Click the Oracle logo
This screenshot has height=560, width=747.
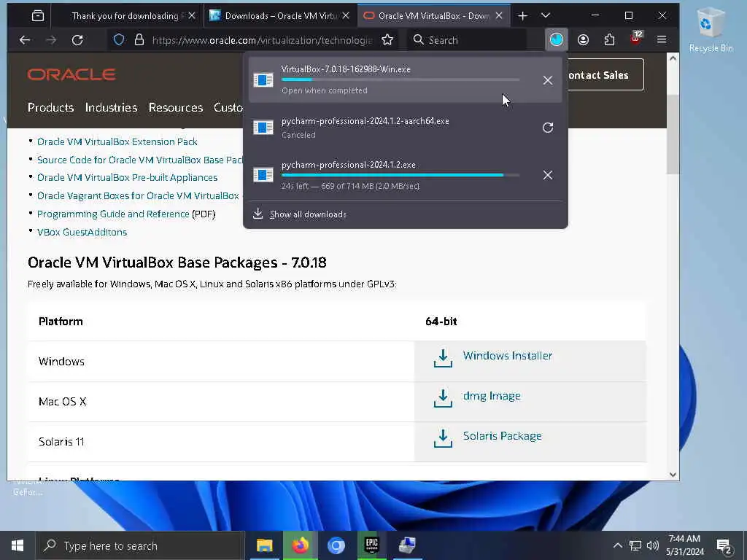pos(71,75)
